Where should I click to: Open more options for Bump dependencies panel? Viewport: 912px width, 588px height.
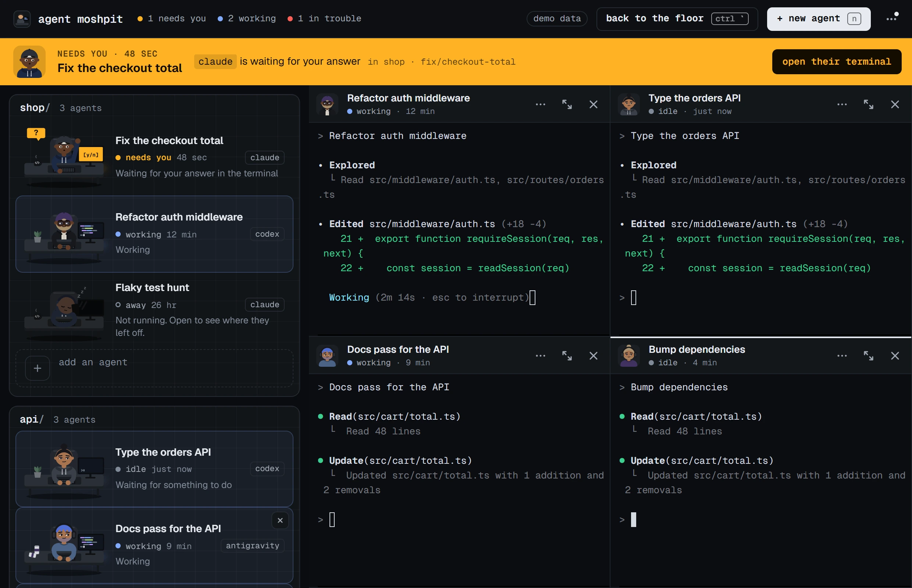pos(842,355)
